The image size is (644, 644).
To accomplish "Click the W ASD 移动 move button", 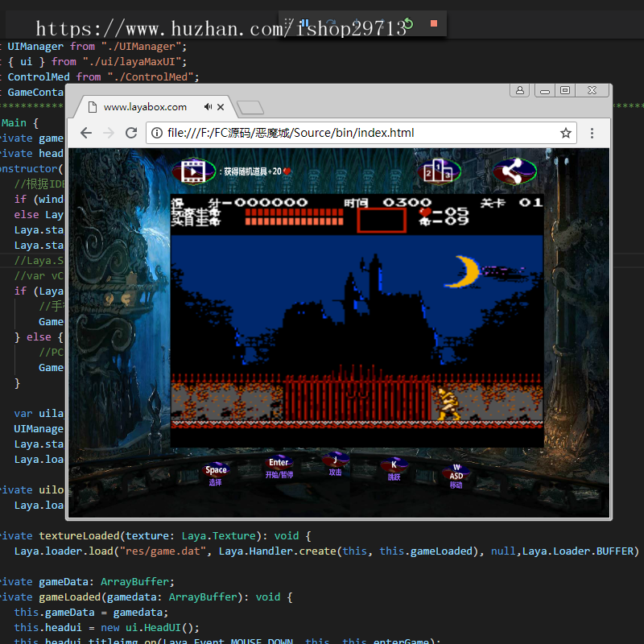I will click(x=456, y=476).
